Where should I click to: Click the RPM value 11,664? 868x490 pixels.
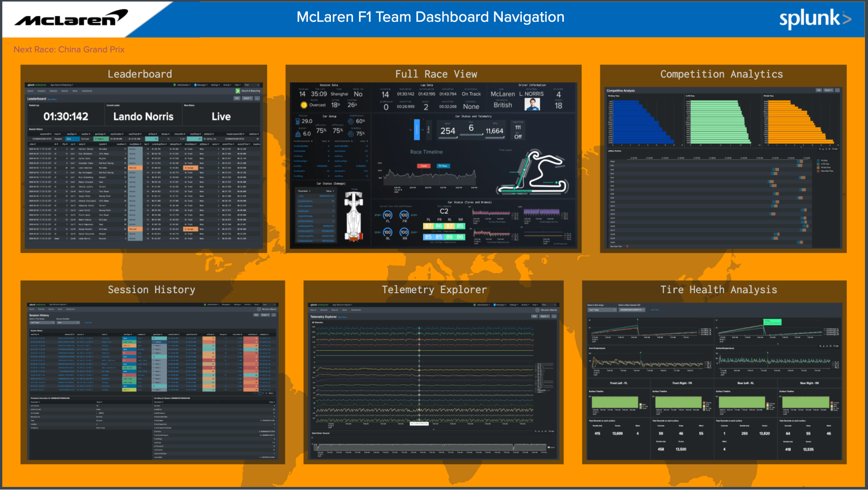(x=494, y=131)
